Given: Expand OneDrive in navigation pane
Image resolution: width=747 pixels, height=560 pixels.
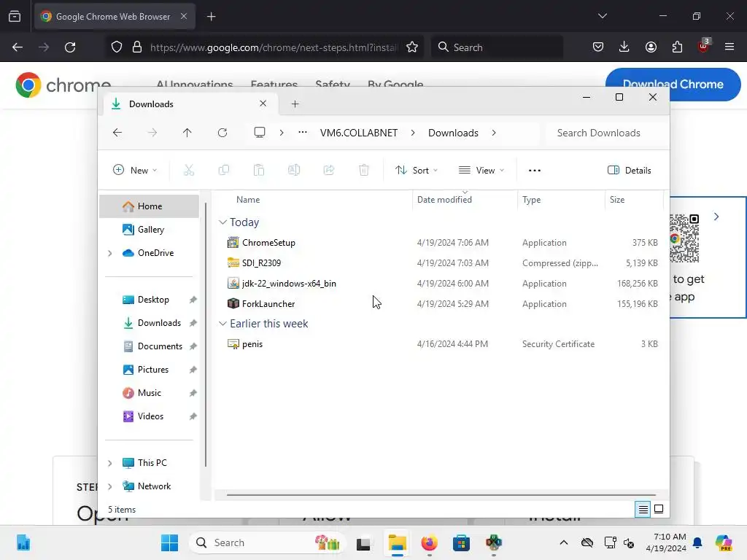Looking at the screenshot, I should (110, 253).
